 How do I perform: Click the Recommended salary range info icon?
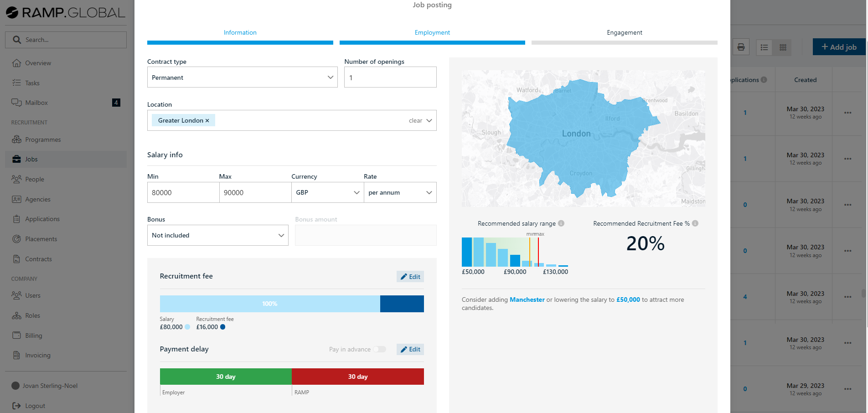tap(561, 223)
